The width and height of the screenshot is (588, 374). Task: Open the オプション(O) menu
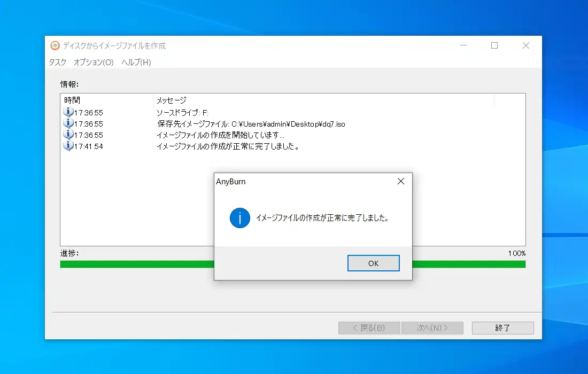click(94, 63)
